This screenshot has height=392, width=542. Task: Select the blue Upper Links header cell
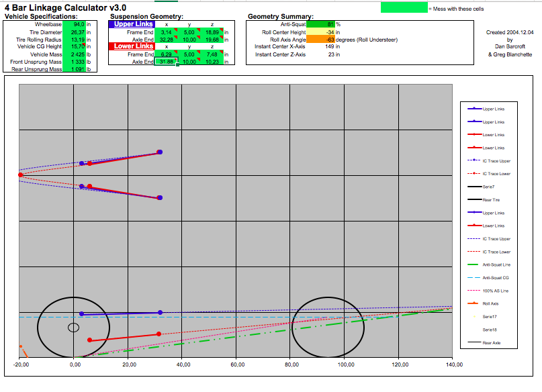point(132,24)
